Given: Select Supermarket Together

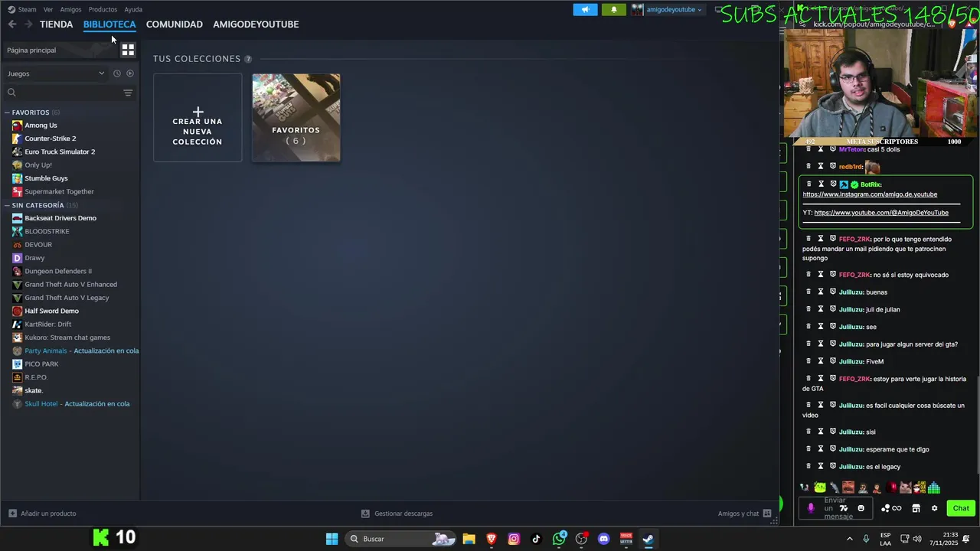Looking at the screenshot, I should (x=59, y=191).
